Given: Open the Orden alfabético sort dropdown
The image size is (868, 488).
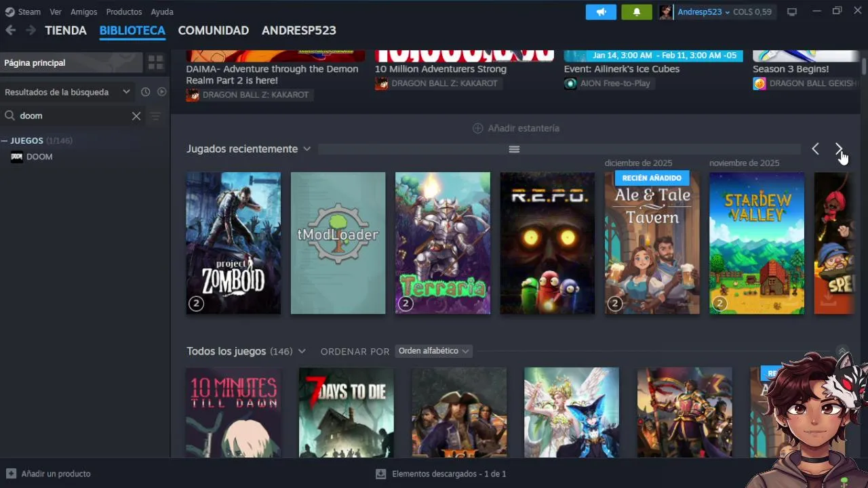Looking at the screenshot, I should [433, 351].
